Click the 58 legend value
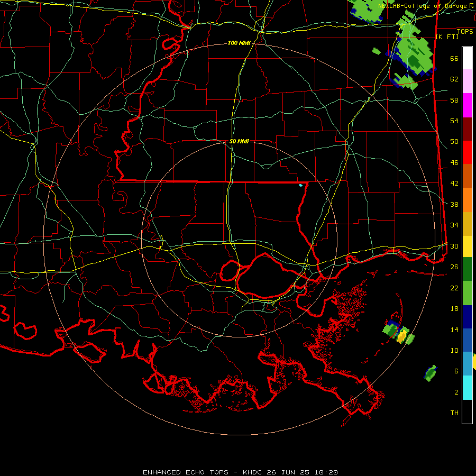Image resolution: width=476 pixels, height=476 pixels. coord(454,100)
